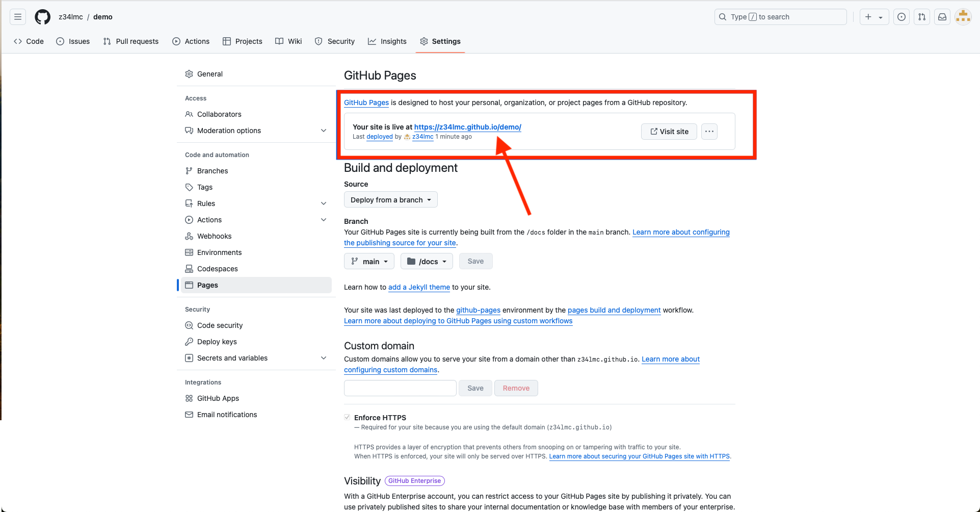Toggle the Enforce HTTPS checkbox
Viewport: 980px width, 512px height.
pos(347,417)
